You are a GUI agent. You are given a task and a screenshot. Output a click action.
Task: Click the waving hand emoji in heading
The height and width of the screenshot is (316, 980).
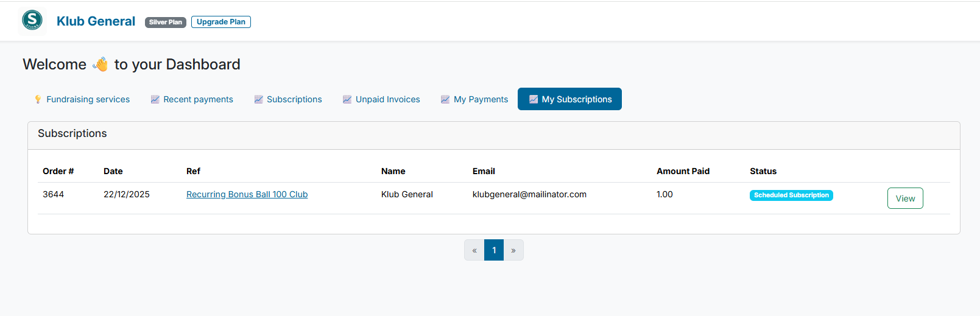tap(100, 65)
